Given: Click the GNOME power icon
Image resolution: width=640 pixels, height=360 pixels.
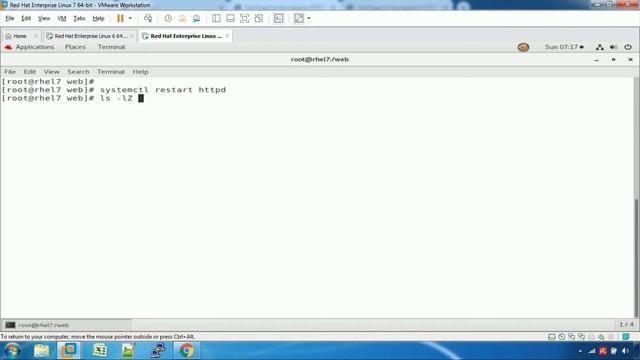Looking at the screenshot, I should click(x=628, y=47).
